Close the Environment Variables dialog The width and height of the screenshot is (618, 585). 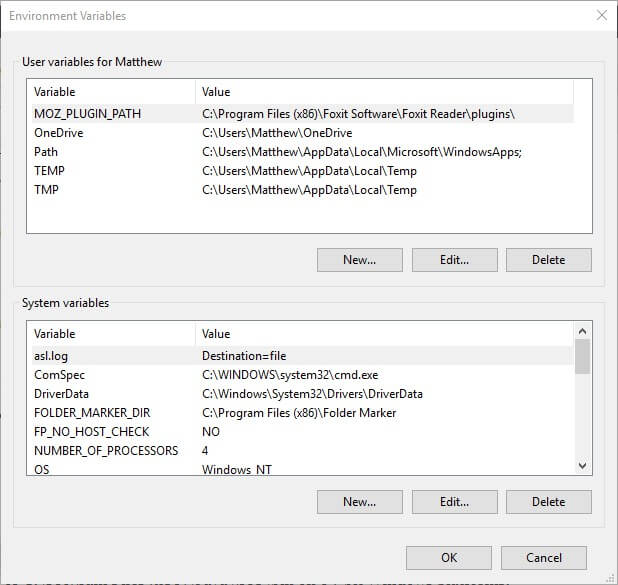[601, 16]
